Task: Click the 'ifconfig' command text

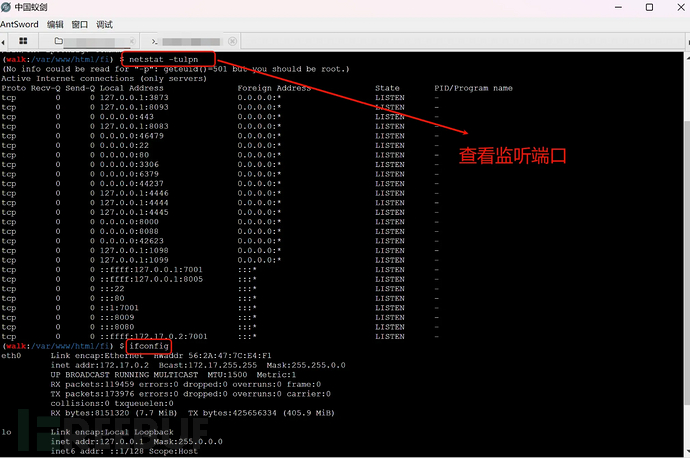Action: (x=149, y=346)
